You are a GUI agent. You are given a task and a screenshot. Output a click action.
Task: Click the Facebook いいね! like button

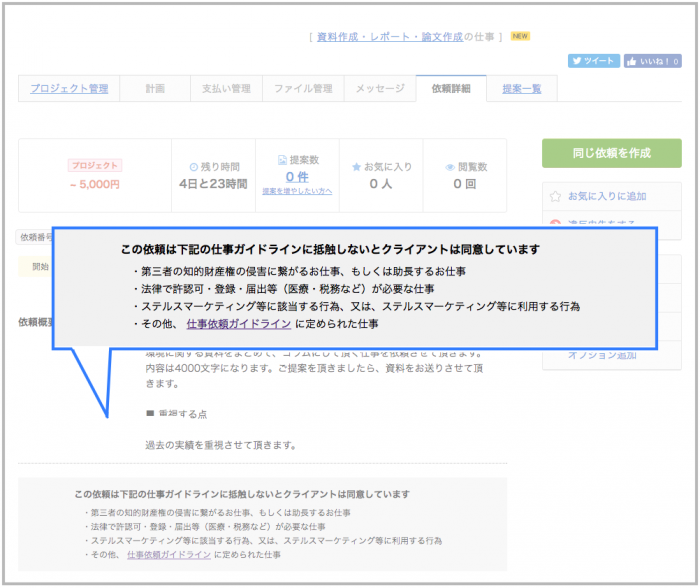coord(653,61)
